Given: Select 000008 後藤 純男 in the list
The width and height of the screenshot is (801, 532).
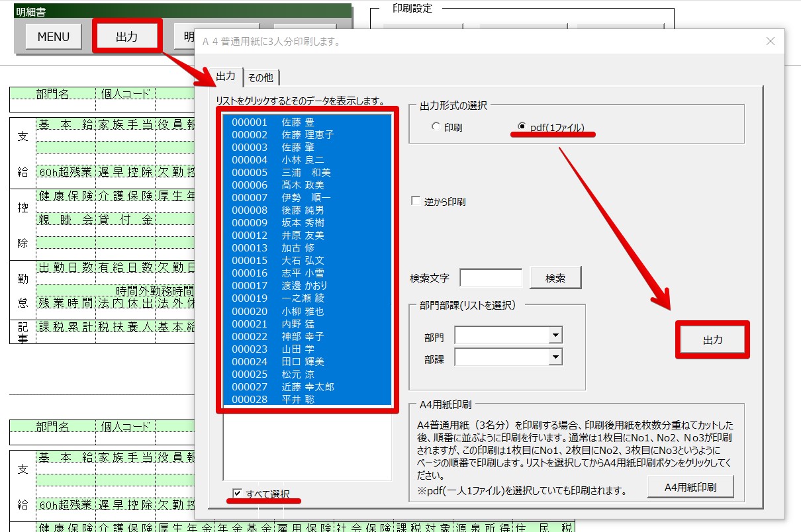Looking at the screenshot, I should point(277,210).
